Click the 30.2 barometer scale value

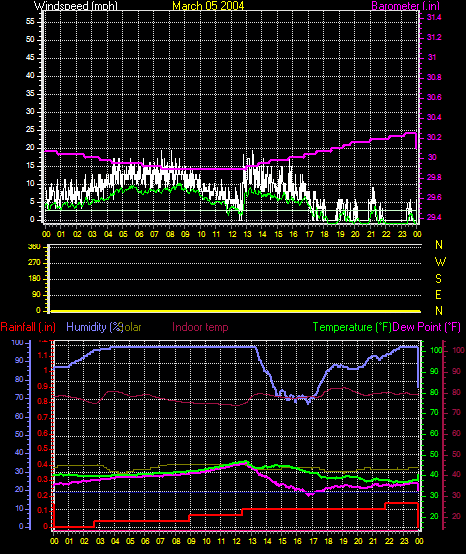434,137
